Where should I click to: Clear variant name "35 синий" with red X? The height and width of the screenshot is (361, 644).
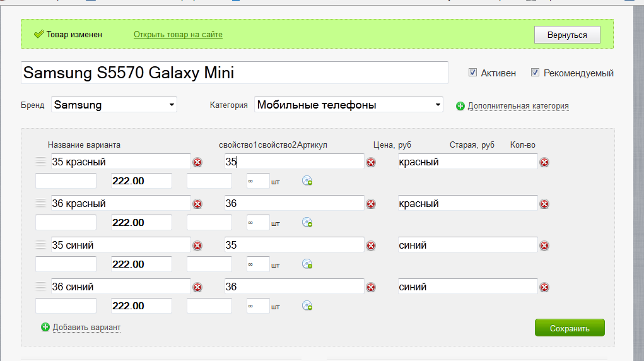(x=197, y=246)
